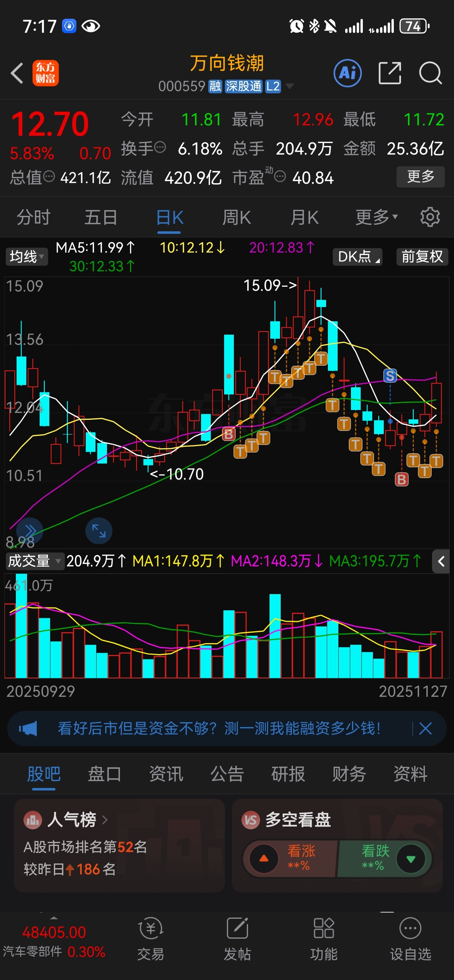Switch to the 五日 tab

click(x=101, y=217)
